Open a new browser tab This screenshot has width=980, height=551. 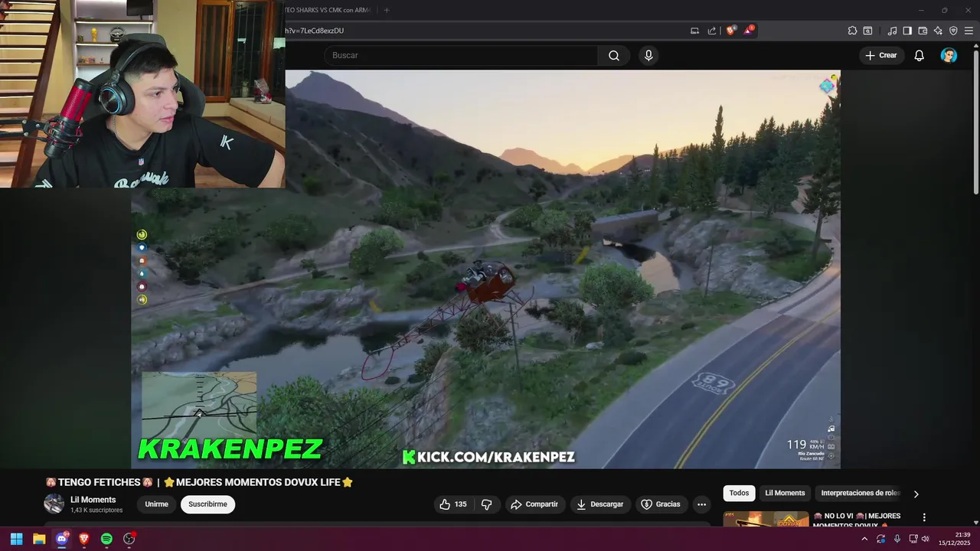pos(387,10)
